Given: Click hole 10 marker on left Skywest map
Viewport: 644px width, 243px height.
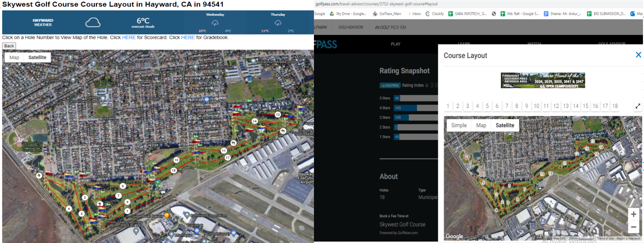Looking at the screenshot, I should tap(176, 160).
